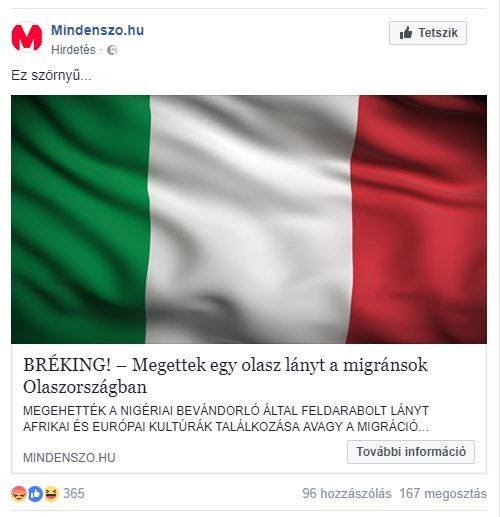View the 365 reactions count

(x=74, y=494)
